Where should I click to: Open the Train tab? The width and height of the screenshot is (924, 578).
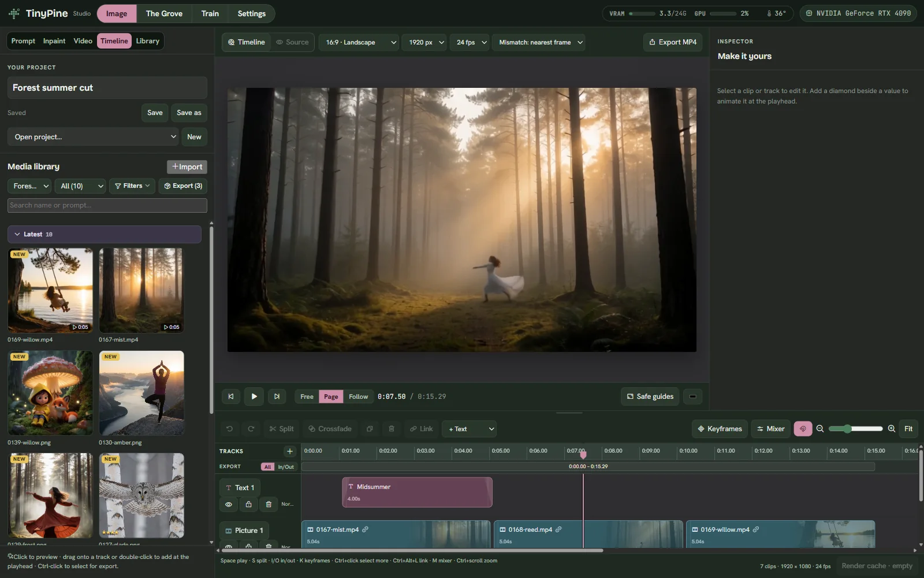click(210, 13)
